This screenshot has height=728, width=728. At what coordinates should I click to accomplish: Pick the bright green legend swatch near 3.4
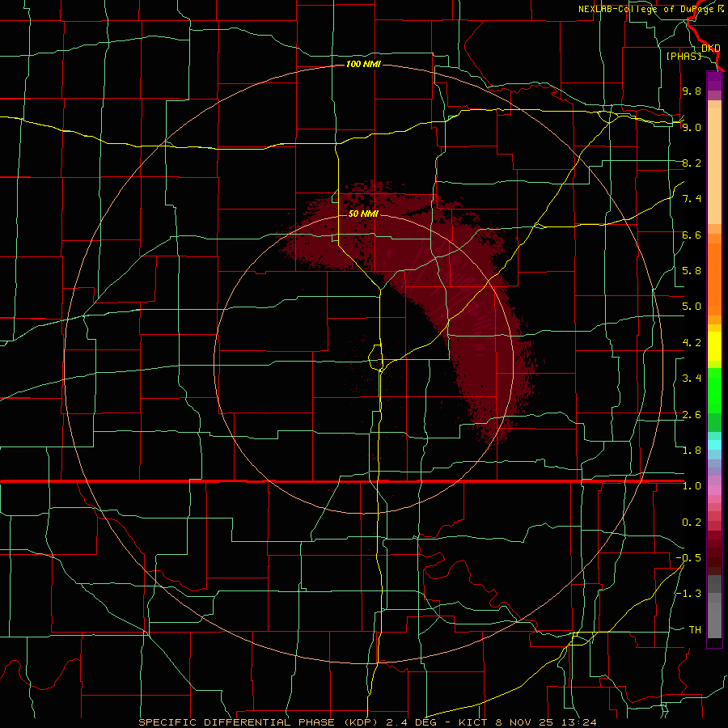714,390
